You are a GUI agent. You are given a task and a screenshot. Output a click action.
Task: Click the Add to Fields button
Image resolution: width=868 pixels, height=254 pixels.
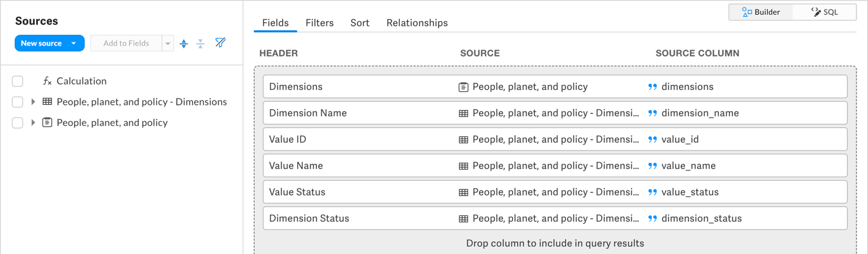126,43
